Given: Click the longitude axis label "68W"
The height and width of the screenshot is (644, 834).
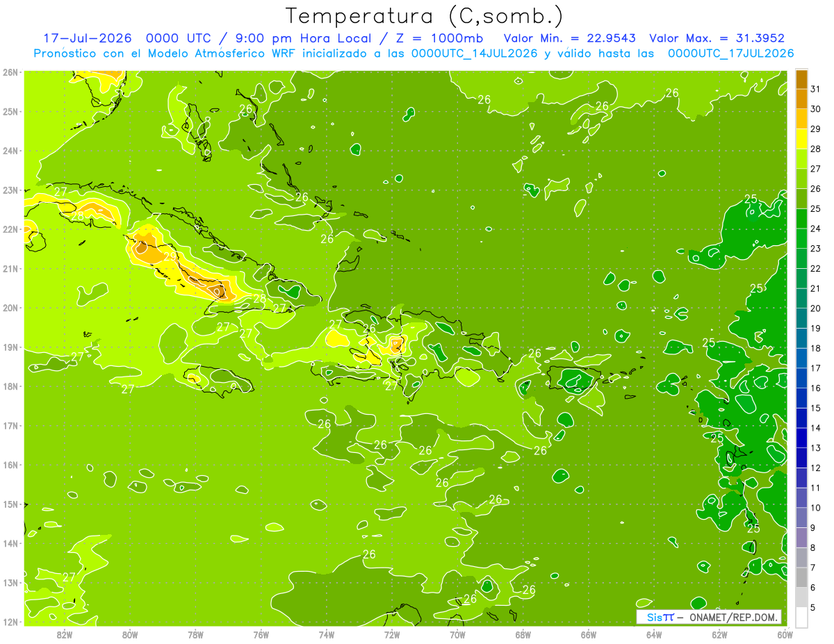Looking at the screenshot, I should (523, 634).
